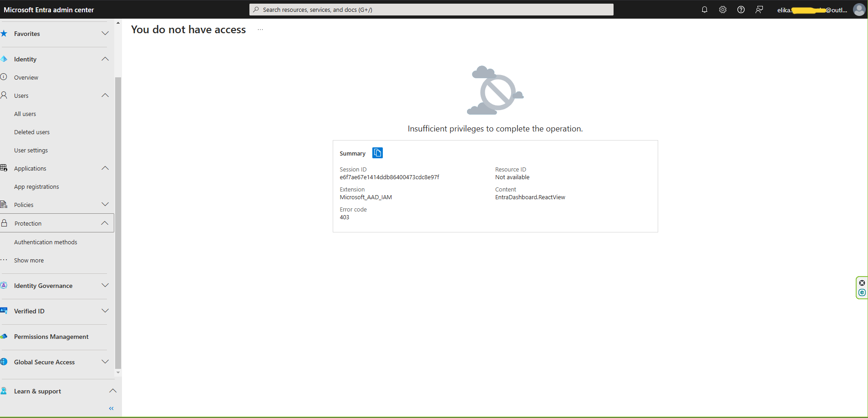Click the Favorites star icon
The width and height of the screenshot is (868, 418).
pyautogui.click(x=4, y=33)
